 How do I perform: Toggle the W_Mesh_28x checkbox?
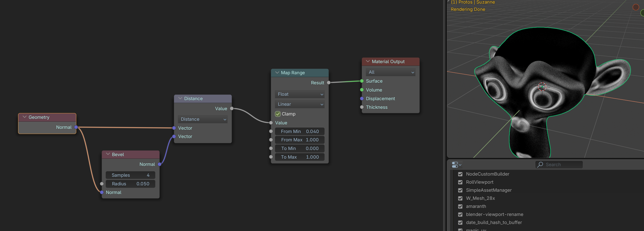460,198
